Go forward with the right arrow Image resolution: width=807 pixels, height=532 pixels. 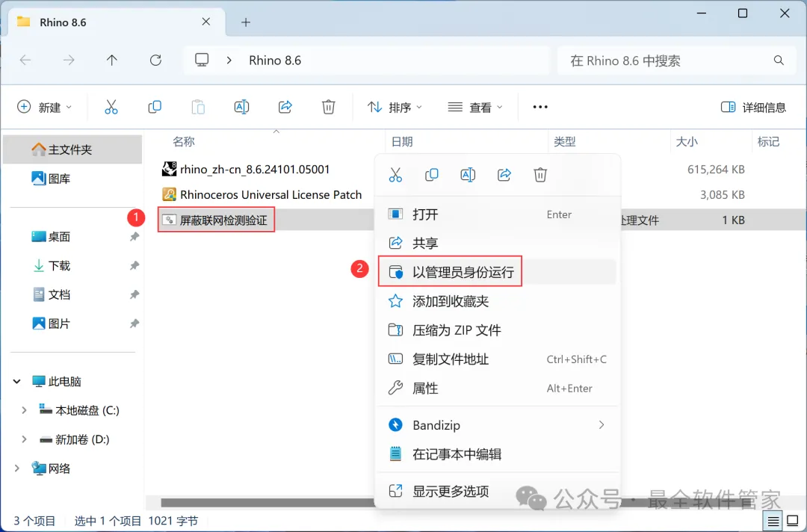click(69, 61)
